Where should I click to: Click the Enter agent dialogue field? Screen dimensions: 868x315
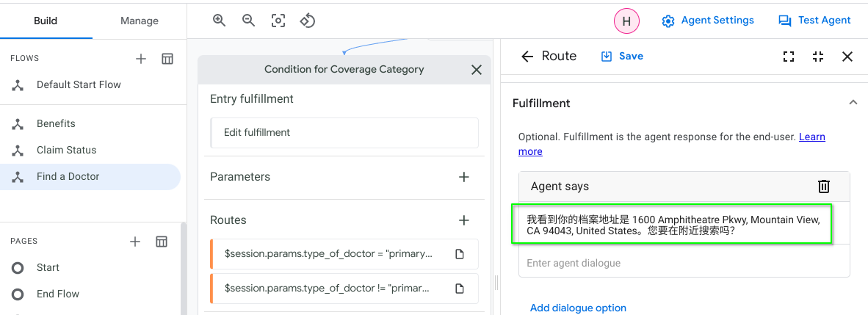pos(684,263)
